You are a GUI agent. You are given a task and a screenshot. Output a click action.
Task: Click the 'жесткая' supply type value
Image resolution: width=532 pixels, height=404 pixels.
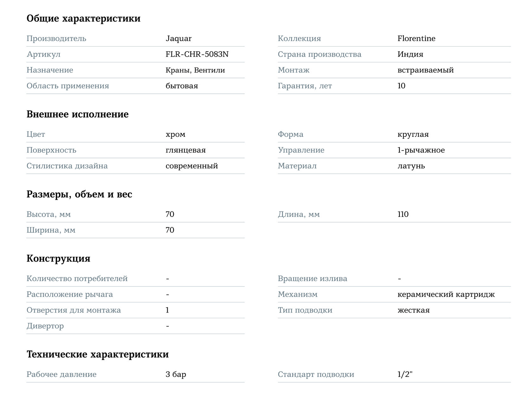(x=413, y=310)
